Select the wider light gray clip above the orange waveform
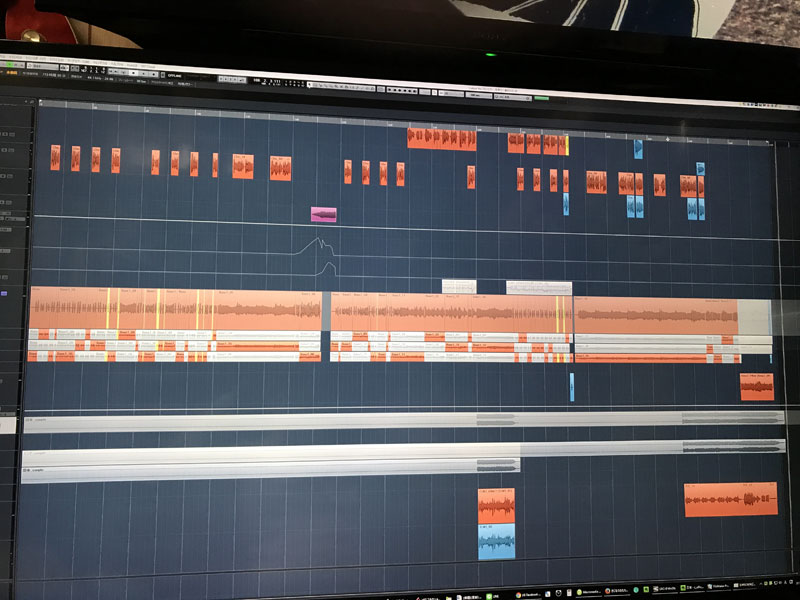Image resolution: width=800 pixels, height=600 pixels. coord(539,287)
